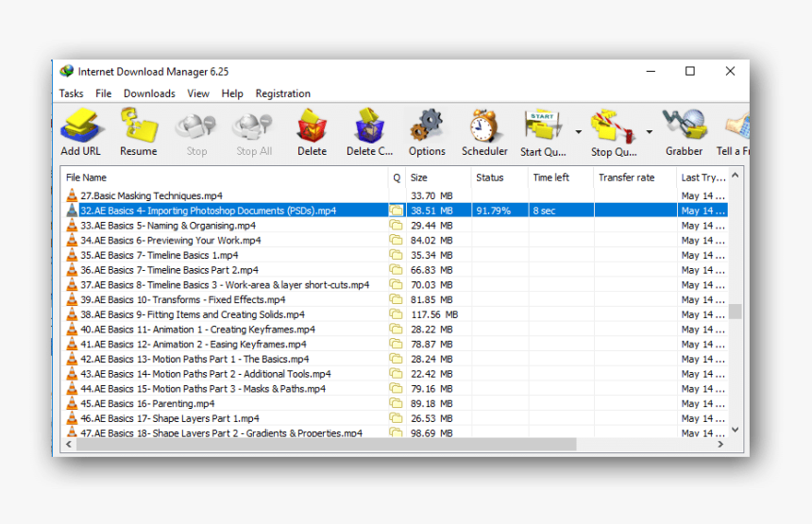This screenshot has width=812, height=524.
Task: Click the Stop Queue icon
Action: (613, 126)
